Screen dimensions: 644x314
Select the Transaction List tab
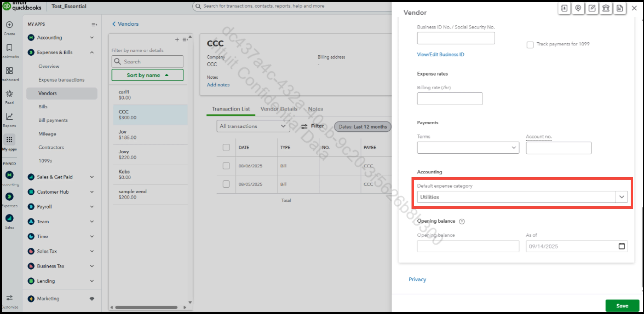(x=231, y=109)
